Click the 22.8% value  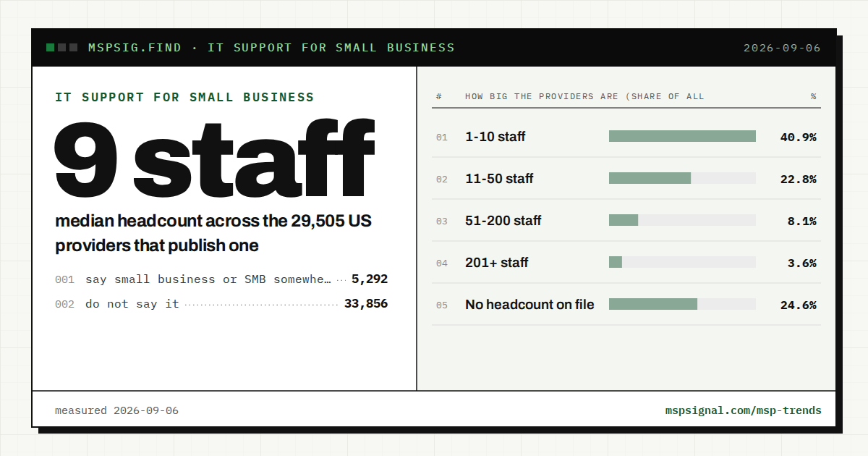pos(799,179)
